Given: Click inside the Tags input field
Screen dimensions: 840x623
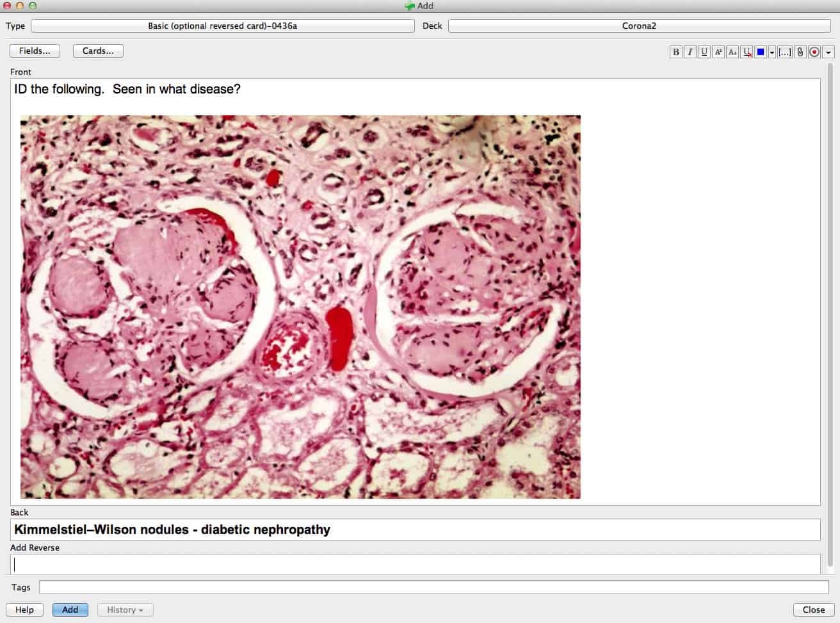Looking at the screenshot, I should pyautogui.click(x=433, y=587).
